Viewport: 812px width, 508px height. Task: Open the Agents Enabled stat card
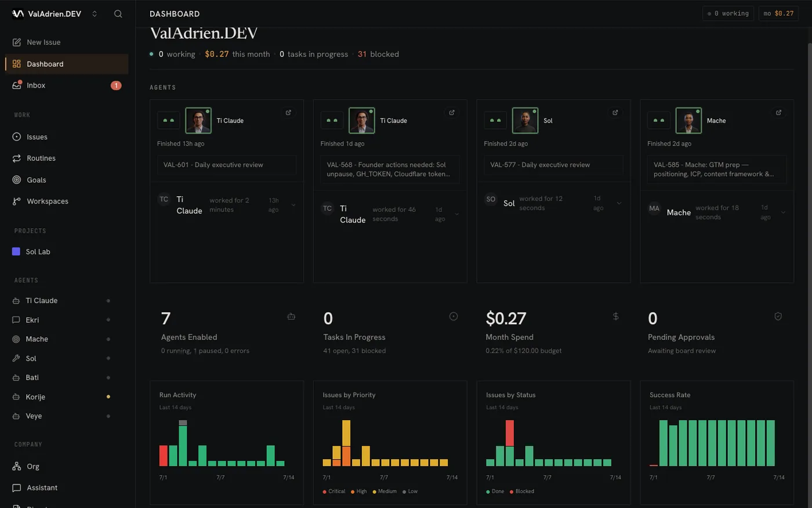(x=227, y=333)
